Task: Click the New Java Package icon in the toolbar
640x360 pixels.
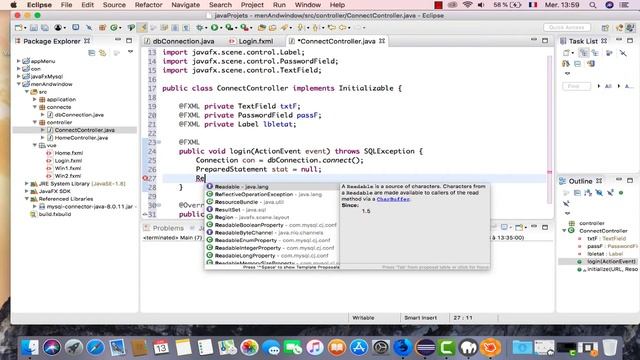Action: point(102,28)
